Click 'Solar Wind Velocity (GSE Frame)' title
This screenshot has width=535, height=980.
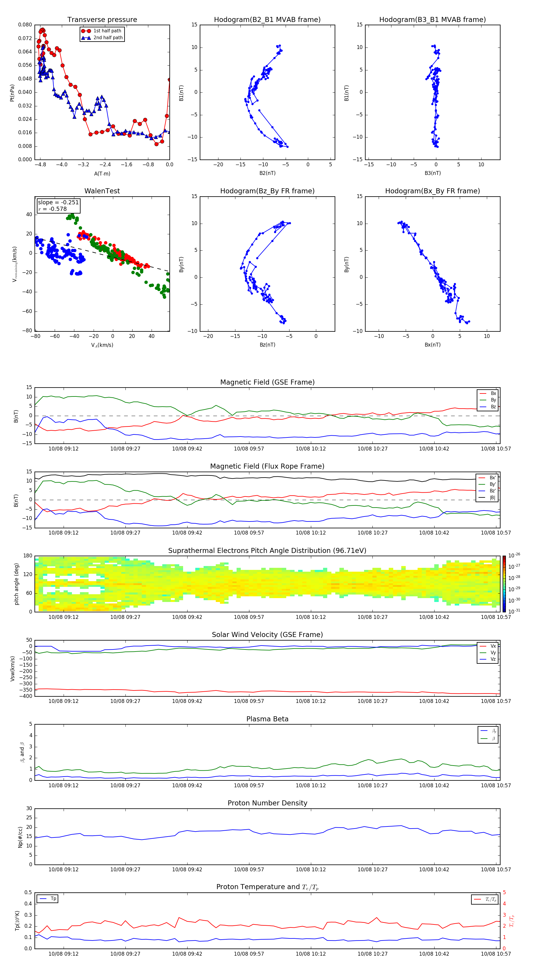tap(267, 635)
